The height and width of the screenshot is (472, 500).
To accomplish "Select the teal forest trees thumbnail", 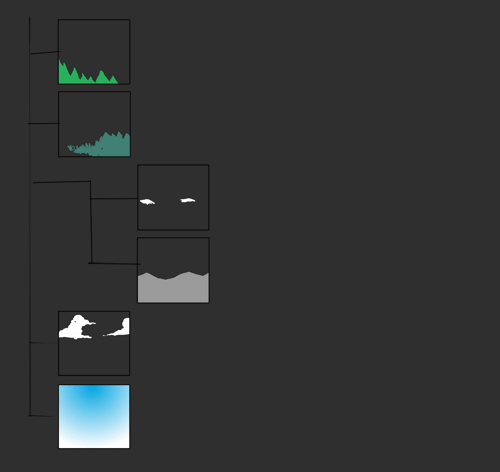I will pos(94,124).
